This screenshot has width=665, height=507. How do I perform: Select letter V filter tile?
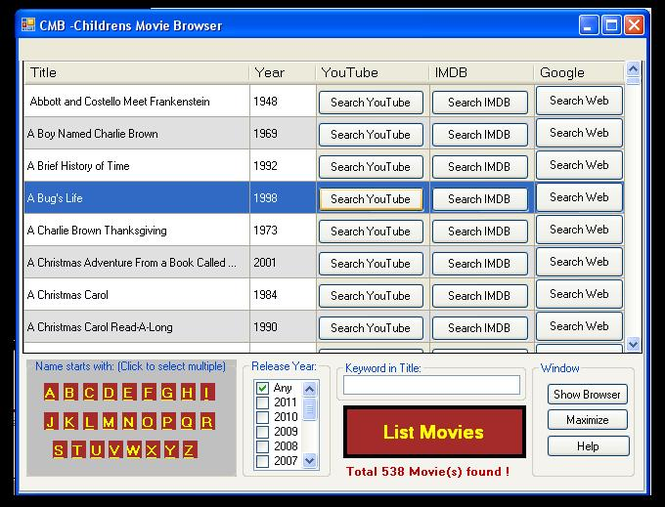(x=115, y=450)
